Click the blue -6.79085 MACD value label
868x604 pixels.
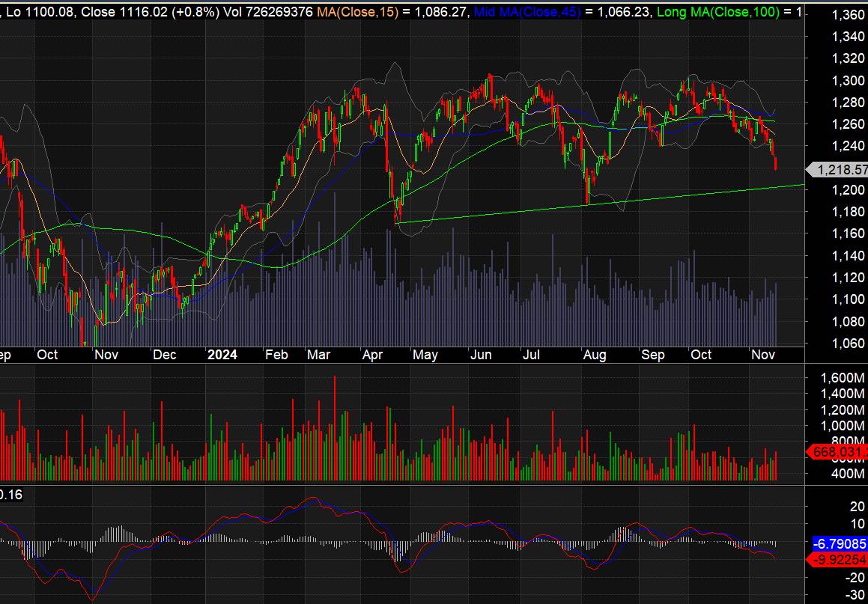click(x=839, y=543)
